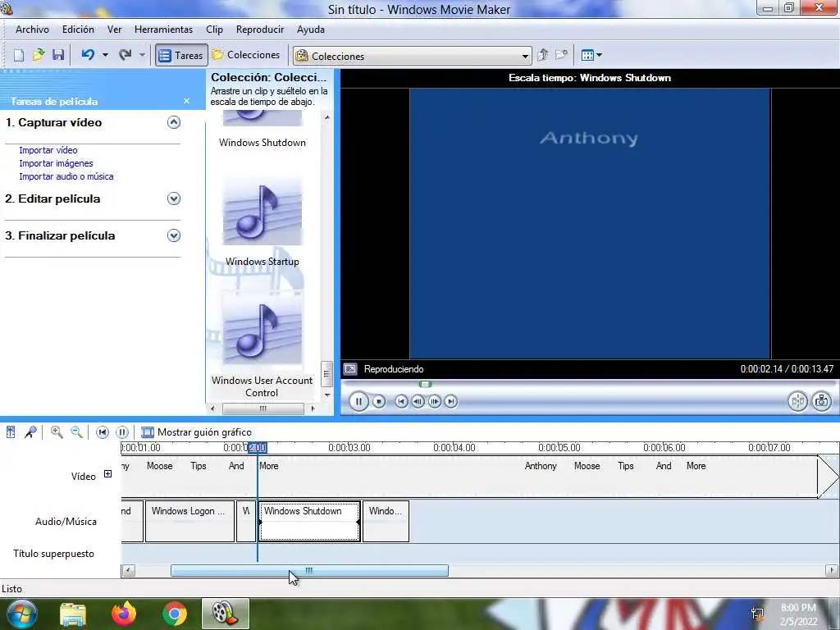Open a project with the folder icon
840x630 pixels.
click(x=39, y=55)
